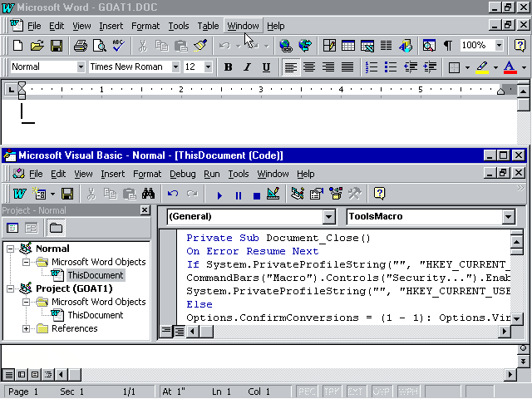Open the Times New Roman font dropdown
532x399 pixels.
click(x=175, y=66)
